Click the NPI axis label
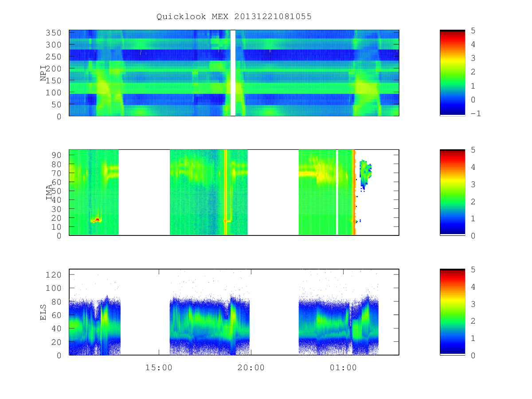532x399 pixels. coord(43,73)
